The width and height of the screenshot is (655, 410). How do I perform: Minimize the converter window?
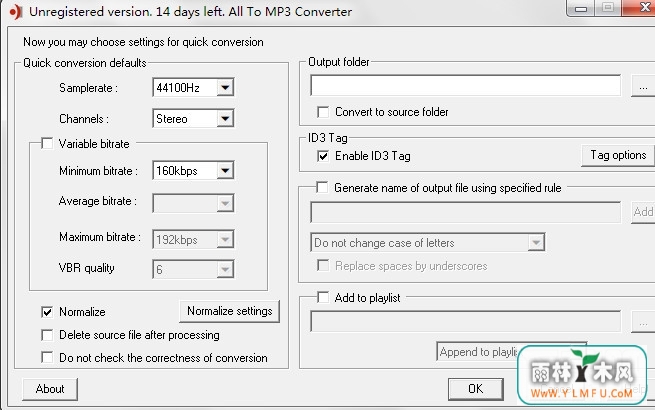point(581,8)
